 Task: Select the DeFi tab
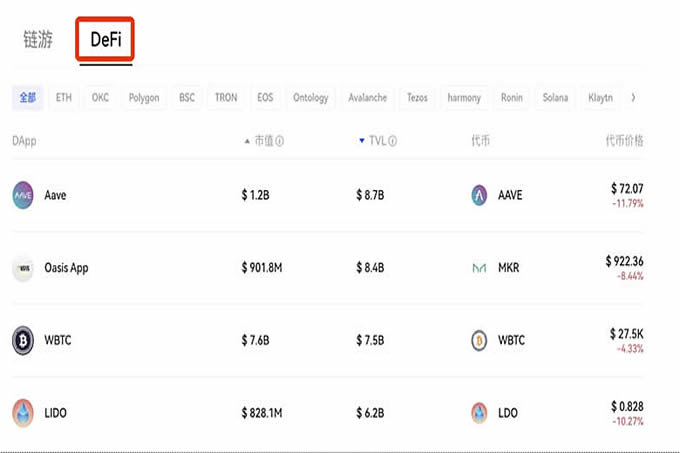coord(106,41)
